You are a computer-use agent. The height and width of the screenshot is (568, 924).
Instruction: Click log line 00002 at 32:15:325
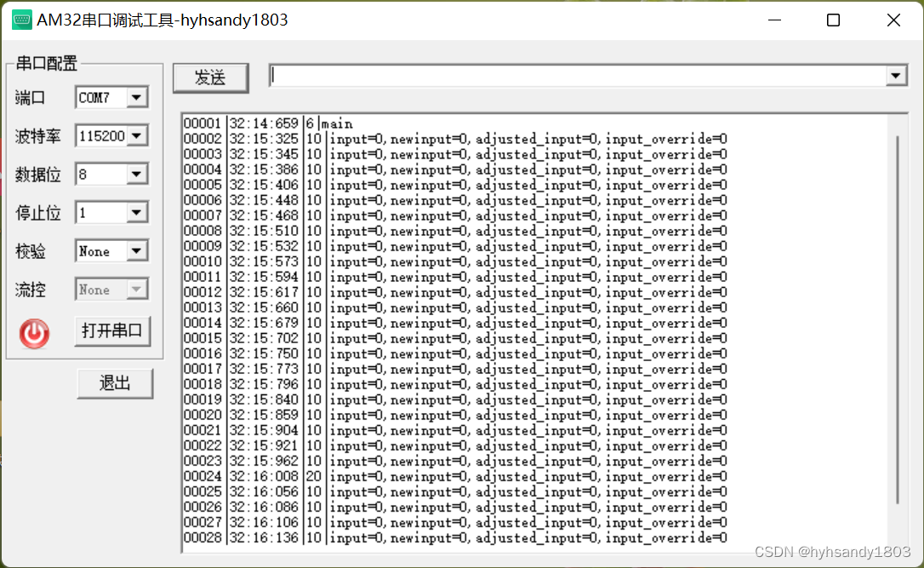(455, 139)
